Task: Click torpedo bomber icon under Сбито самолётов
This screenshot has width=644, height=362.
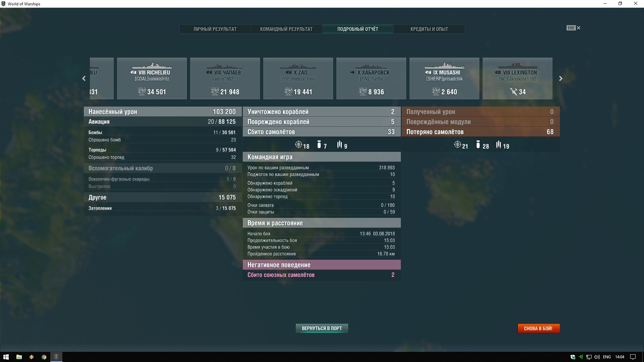Action: pyautogui.click(x=340, y=145)
